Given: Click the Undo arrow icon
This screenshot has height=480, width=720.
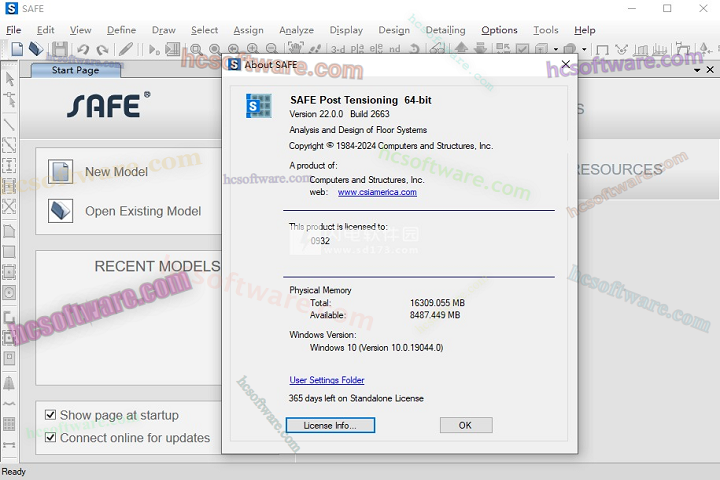Looking at the screenshot, I should tap(83, 49).
